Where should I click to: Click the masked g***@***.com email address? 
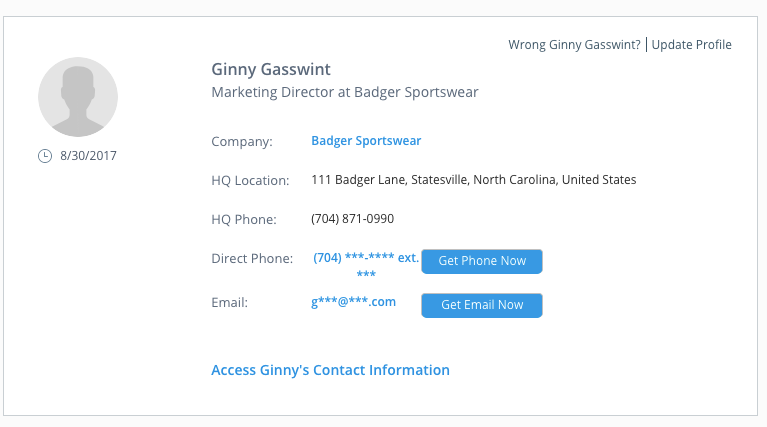coord(354,302)
